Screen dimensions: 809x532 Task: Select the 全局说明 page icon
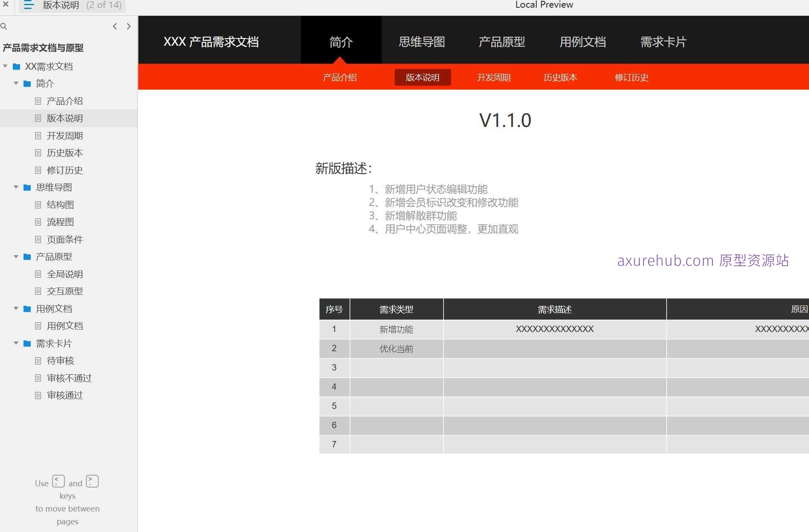click(x=38, y=274)
